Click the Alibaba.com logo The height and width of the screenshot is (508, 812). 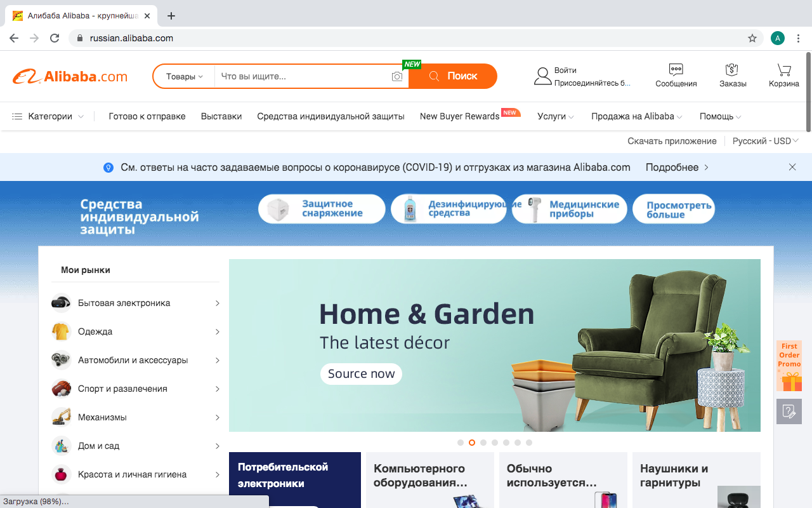click(x=70, y=77)
